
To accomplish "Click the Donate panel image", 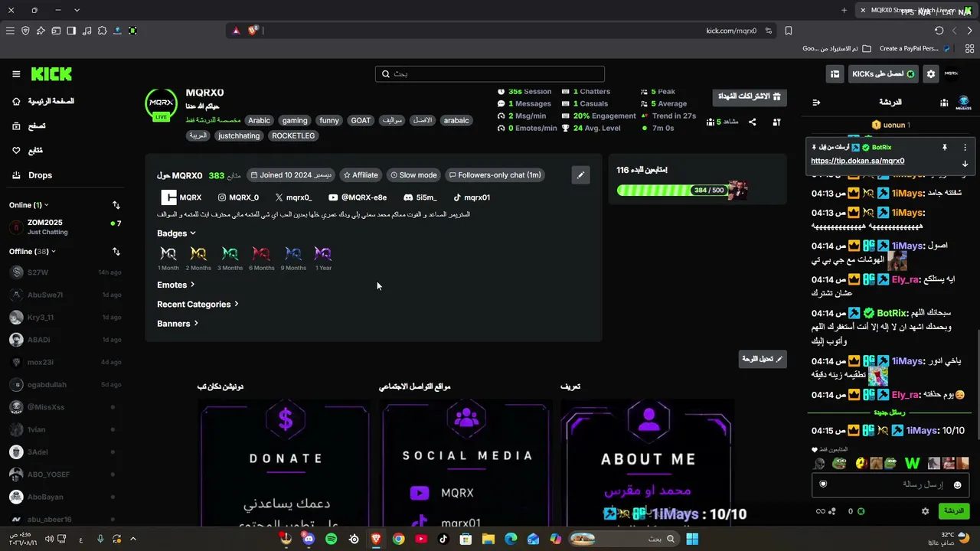I will click(285, 463).
